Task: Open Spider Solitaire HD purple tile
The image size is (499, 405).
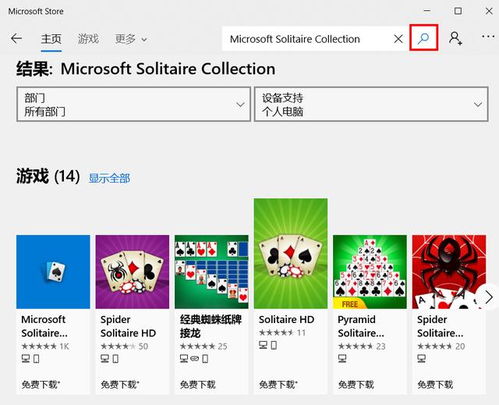Action: click(132, 272)
